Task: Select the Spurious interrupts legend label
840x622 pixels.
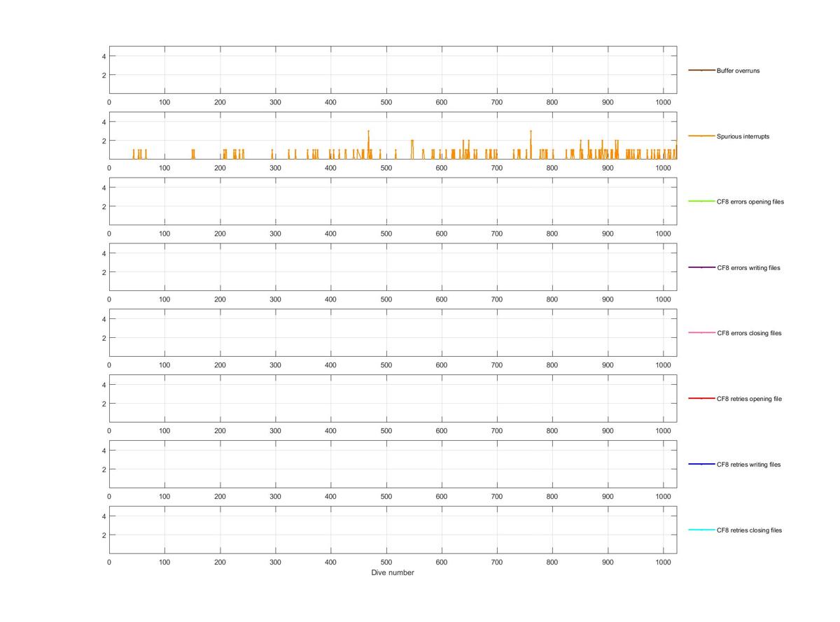Action: [x=743, y=136]
